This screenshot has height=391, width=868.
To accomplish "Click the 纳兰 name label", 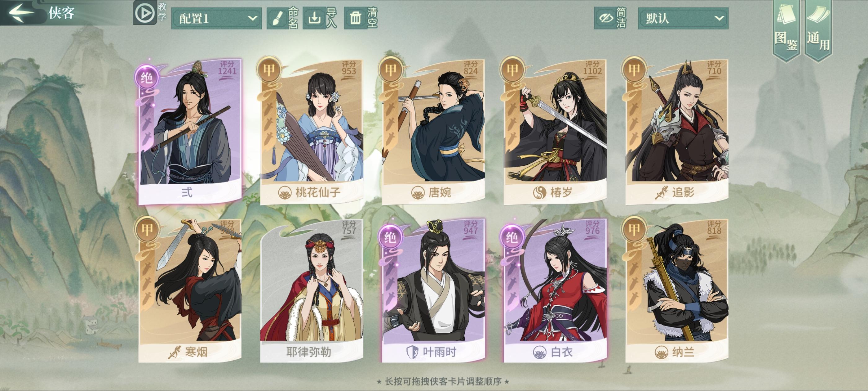I will point(683,352).
